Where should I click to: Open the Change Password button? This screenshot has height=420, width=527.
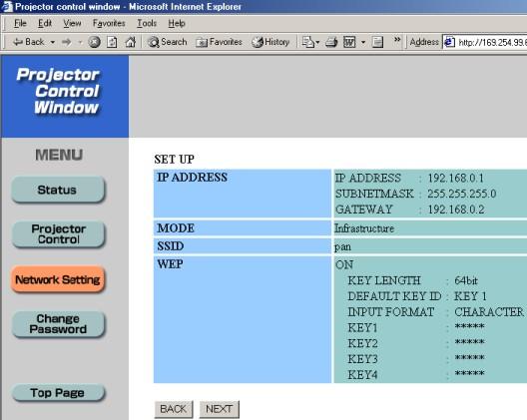pyautogui.click(x=59, y=324)
